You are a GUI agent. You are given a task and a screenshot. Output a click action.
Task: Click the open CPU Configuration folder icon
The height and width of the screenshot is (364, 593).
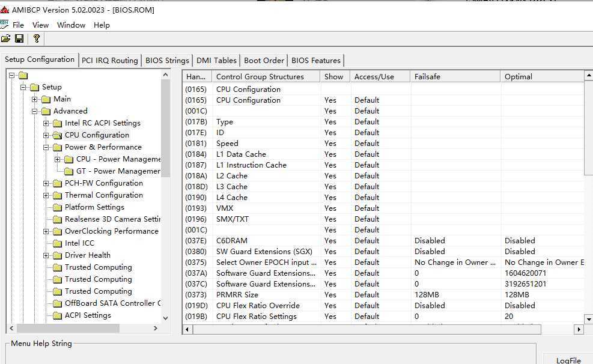click(x=58, y=135)
